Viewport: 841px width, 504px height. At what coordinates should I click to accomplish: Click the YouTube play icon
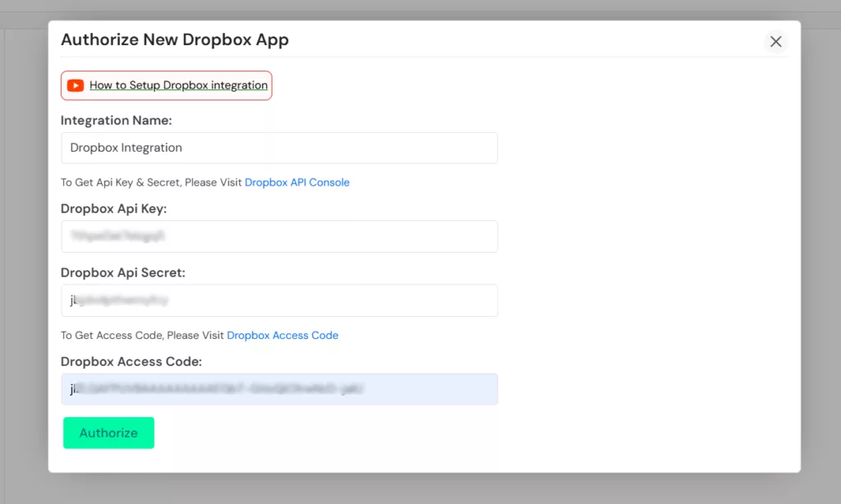tap(76, 85)
